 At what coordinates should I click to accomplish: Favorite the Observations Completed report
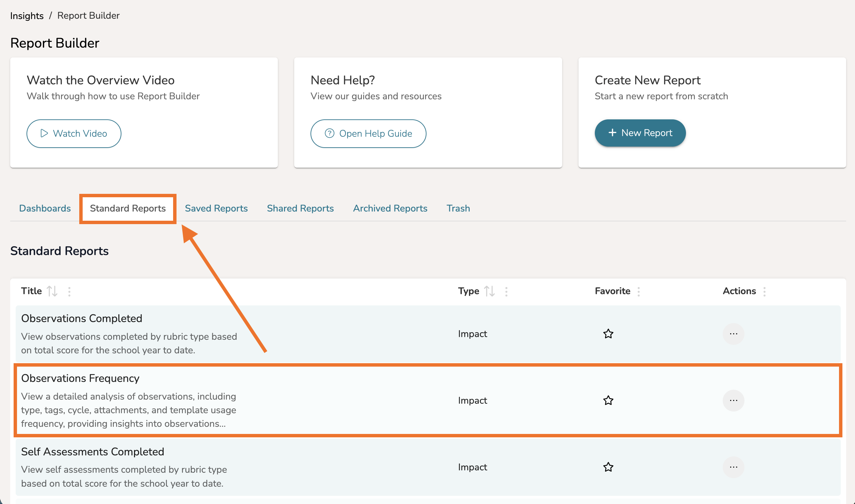click(608, 334)
